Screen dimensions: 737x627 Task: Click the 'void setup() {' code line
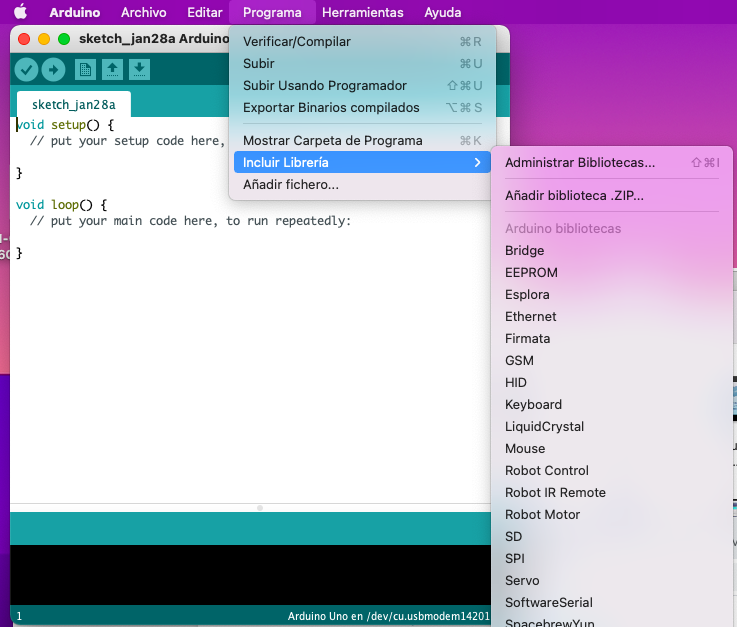[65, 125]
